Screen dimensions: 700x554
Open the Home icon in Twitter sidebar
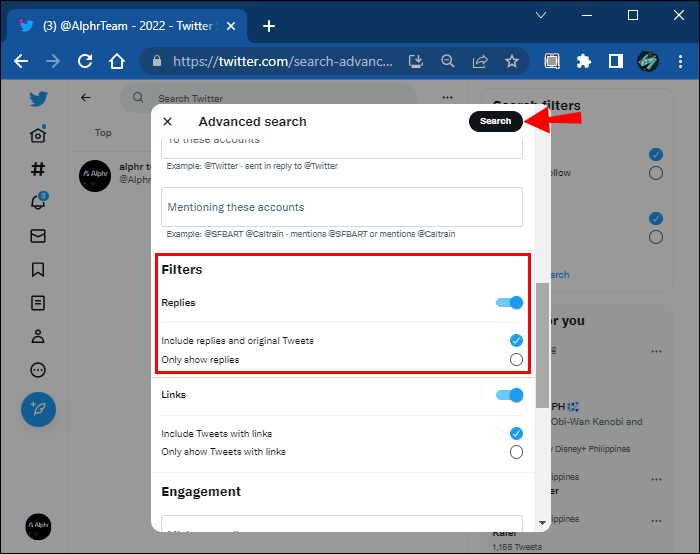38,134
